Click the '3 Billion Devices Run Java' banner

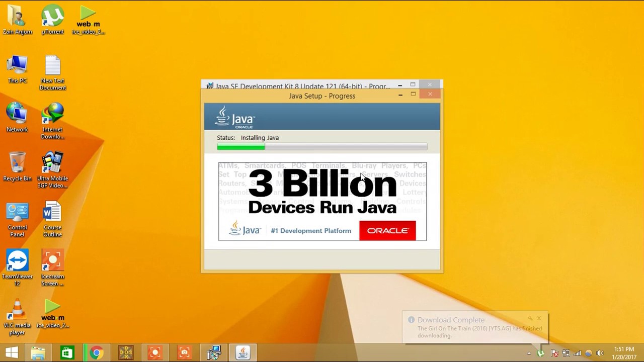(x=322, y=201)
